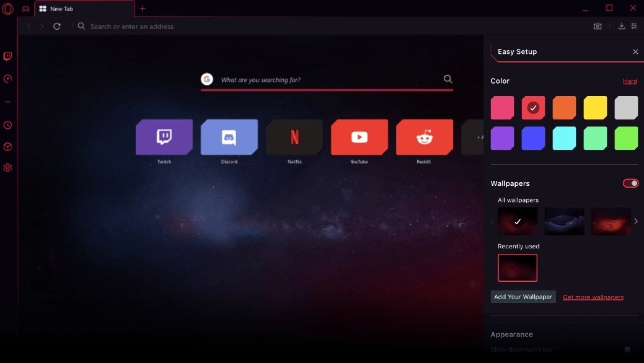The height and width of the screenshot is (363, 644).
Task: Open Settings gear in the sidebar
Action: (x=8, y=167)
